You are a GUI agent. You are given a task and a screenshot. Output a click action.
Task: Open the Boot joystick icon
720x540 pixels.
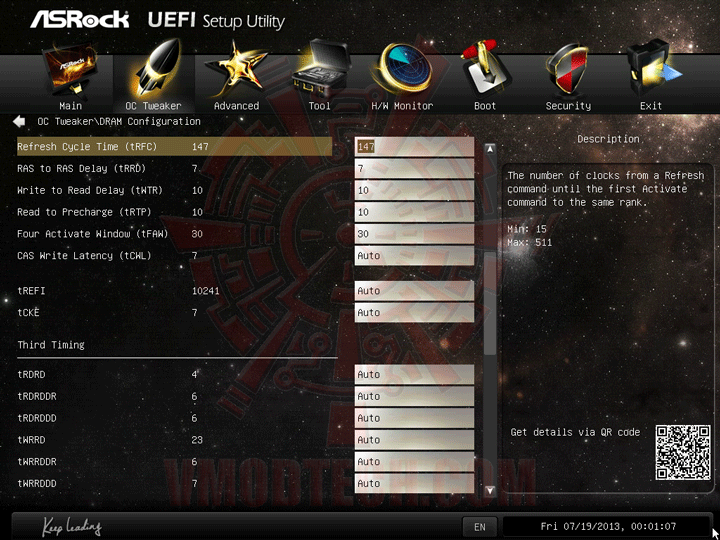pyautogui.click(x=485, y=69)
